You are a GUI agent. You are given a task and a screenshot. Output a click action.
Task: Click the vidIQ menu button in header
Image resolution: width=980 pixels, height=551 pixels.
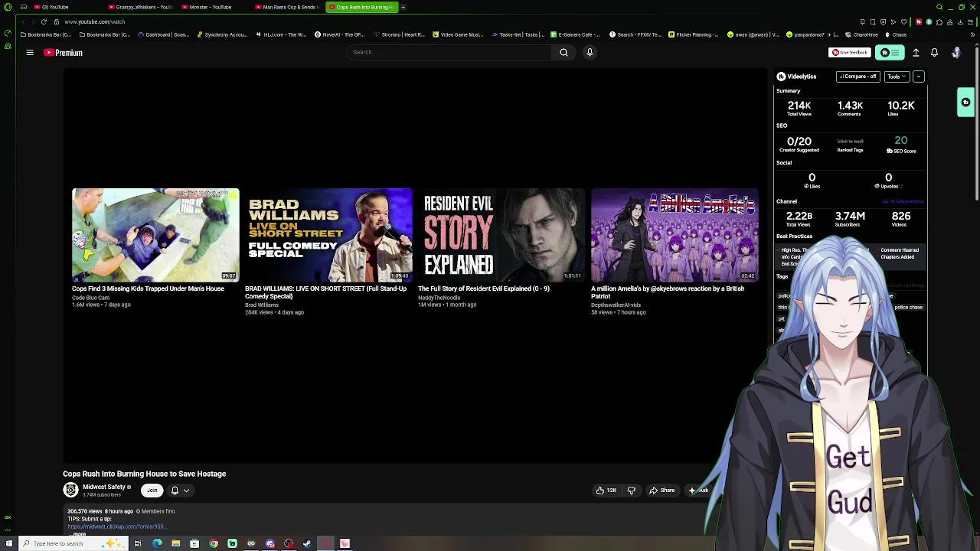[891, 53]
